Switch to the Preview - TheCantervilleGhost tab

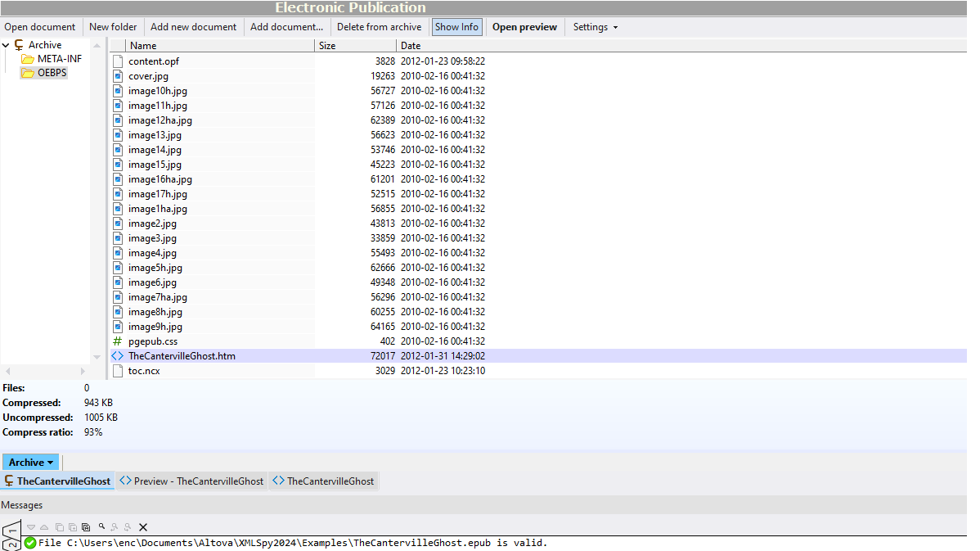[191, 481]
